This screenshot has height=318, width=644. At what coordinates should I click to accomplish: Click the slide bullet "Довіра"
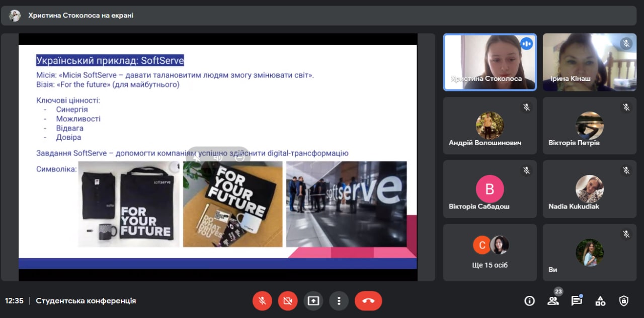click(68, 137)
